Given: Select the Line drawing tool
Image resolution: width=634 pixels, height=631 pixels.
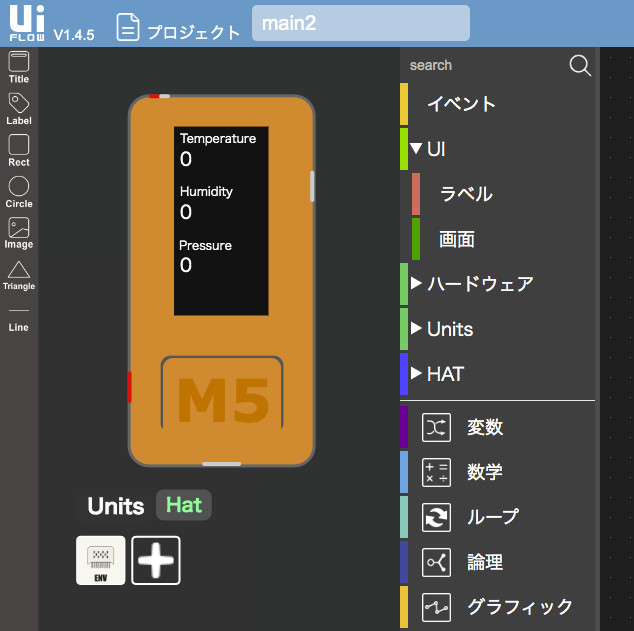Looking at the screenshot, I should (18, 319).
